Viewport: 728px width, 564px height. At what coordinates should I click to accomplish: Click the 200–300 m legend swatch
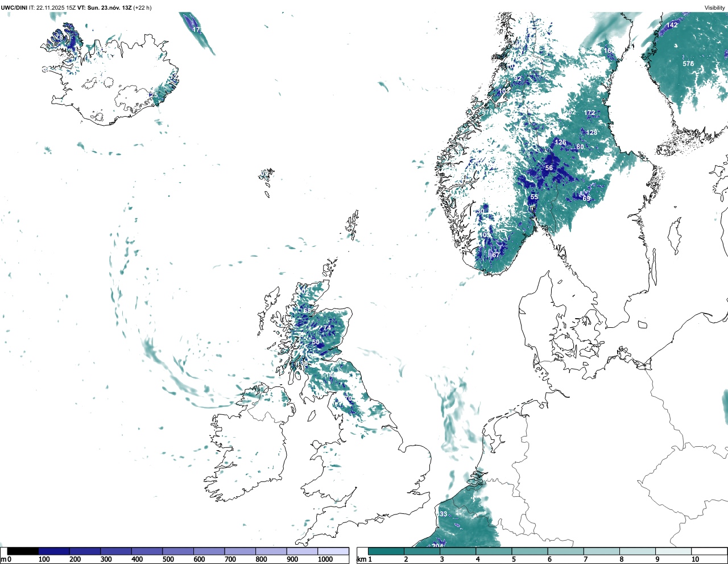[85, 551]
